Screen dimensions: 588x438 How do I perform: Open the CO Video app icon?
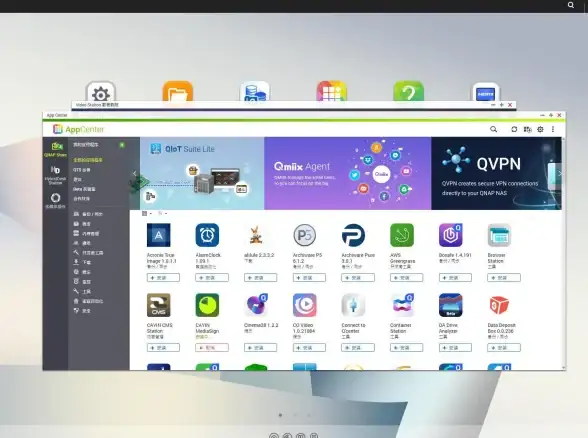pyautogui.click(x=304, y=305)
